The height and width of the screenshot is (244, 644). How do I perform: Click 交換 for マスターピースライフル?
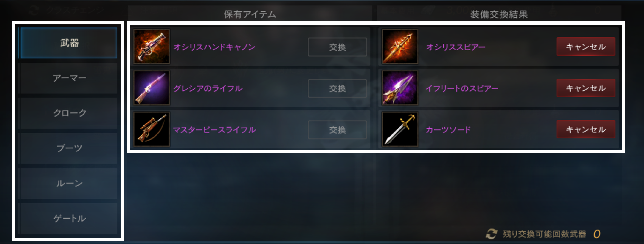pos(337,130)
